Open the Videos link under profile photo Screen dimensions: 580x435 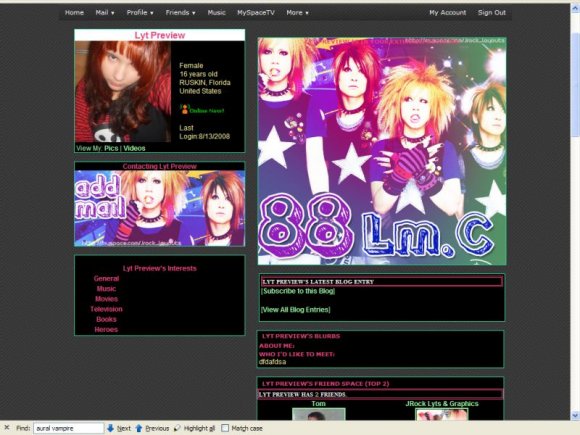coord(134,148)
